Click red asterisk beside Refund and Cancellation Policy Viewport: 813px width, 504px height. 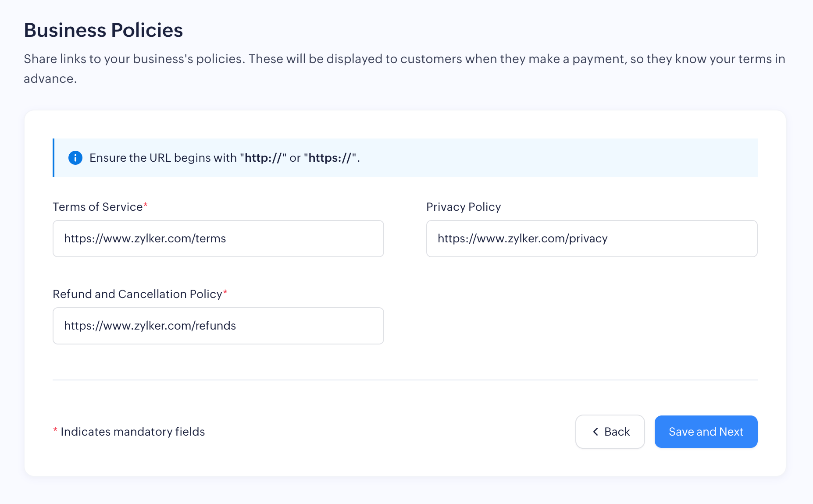(225, 292)
